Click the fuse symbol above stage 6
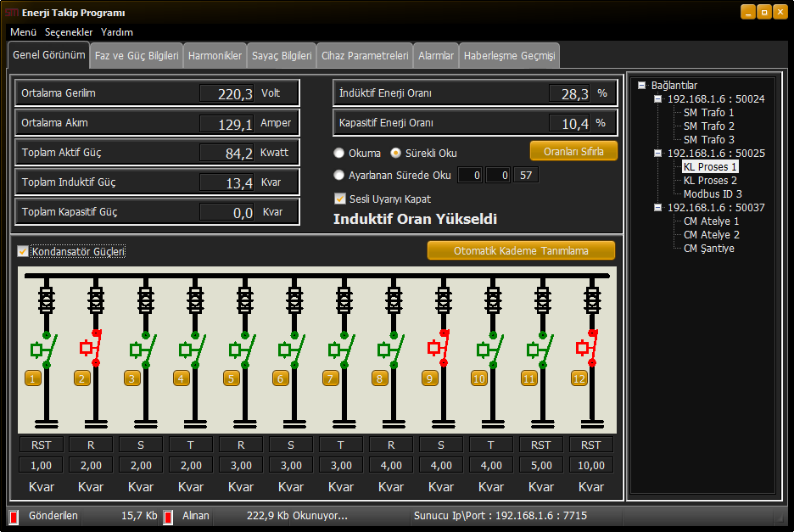The height and width of the screenshot is (532, 794). click(x=294, y=300)
